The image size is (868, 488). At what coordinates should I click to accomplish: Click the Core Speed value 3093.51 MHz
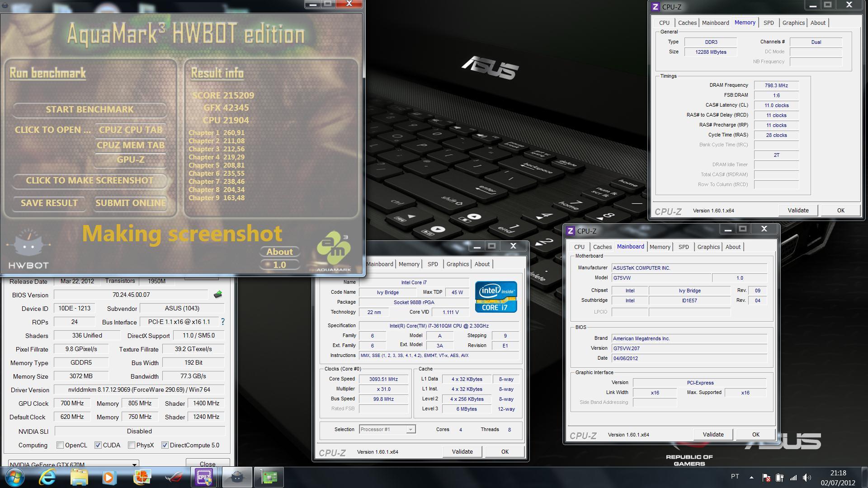pos(383,379)
